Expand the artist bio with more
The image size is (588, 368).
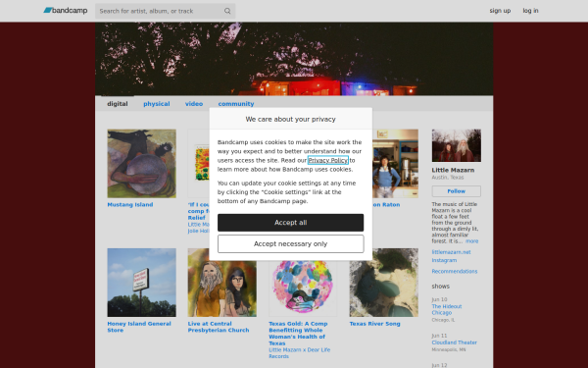pyautogui.click(x=471, y=241)
